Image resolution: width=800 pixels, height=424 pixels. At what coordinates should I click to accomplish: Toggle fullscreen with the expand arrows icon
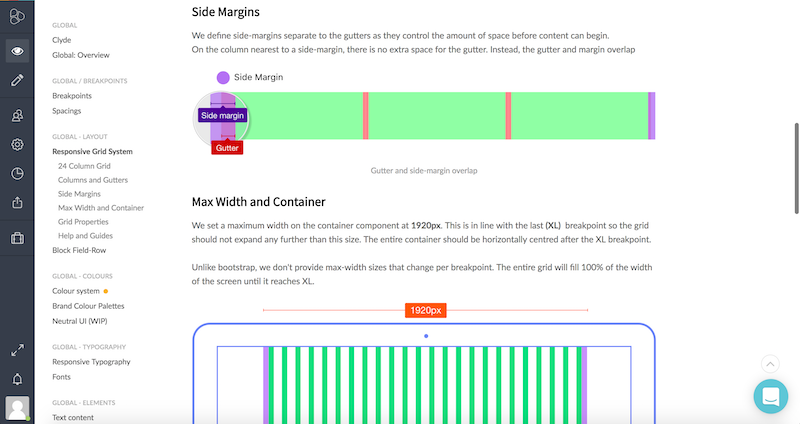click(17, 350)
